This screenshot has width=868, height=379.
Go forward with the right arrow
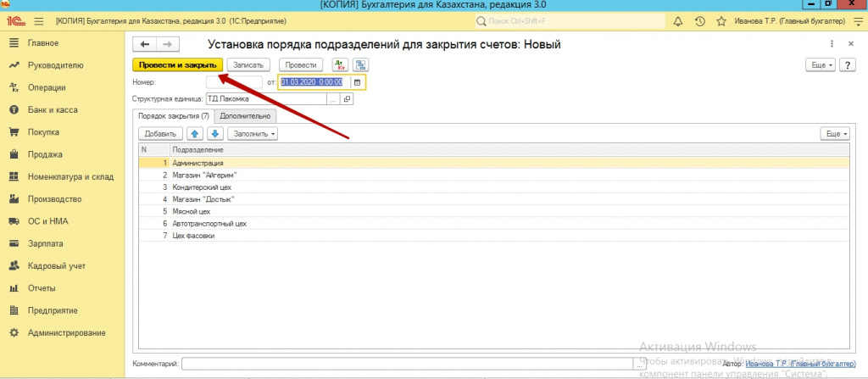pos(168,44)
